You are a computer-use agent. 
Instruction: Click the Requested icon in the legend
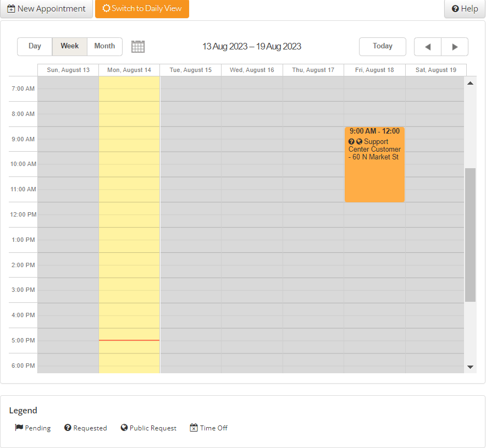(x=68, y=428)
